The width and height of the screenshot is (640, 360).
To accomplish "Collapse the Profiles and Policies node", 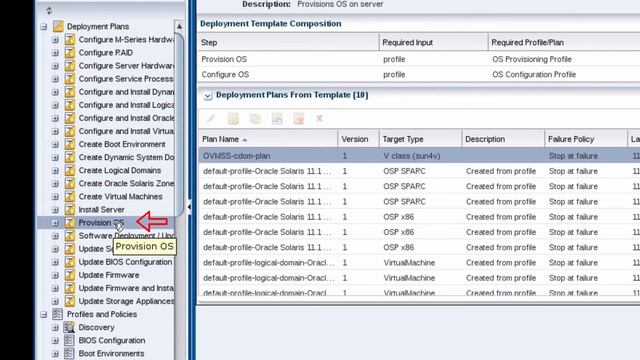I will click(x=44, y=314).
